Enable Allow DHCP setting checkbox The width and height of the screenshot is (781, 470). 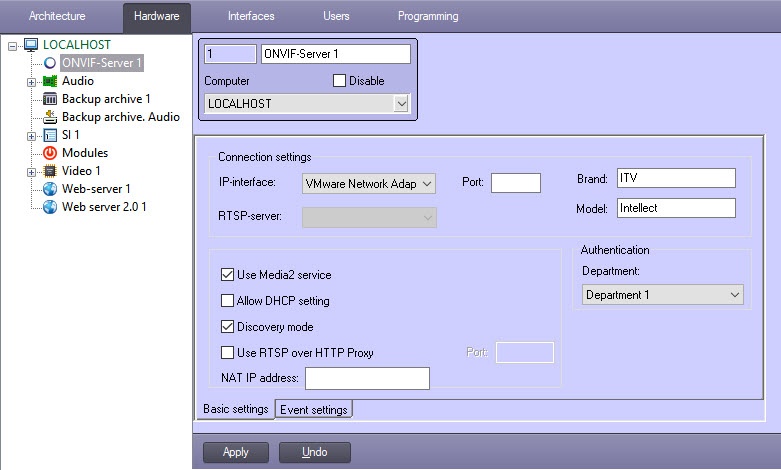point(227,301)
